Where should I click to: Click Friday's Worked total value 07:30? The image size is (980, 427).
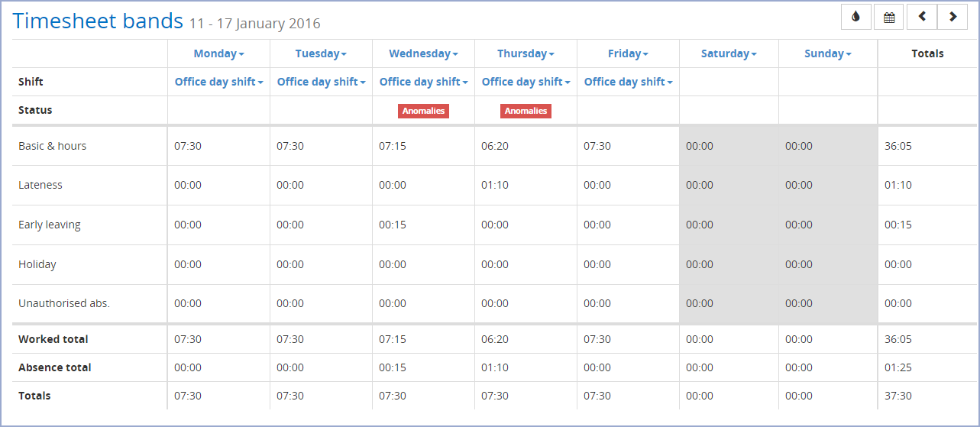point(597,339)
